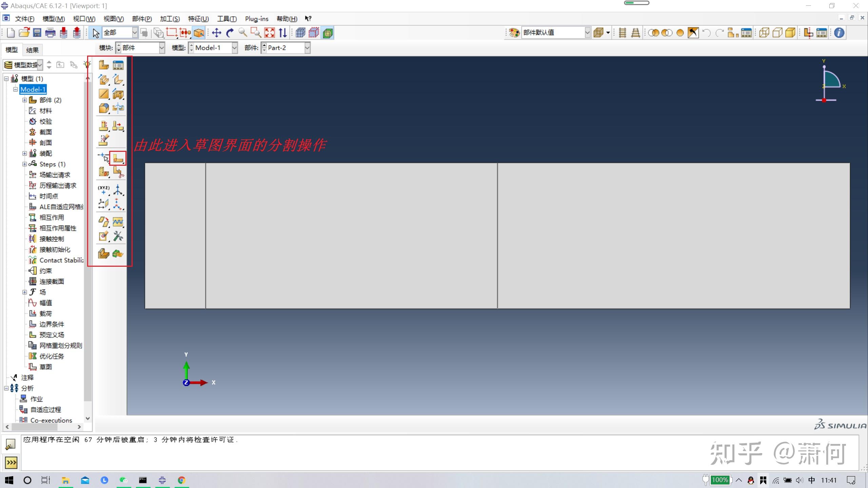Expand the Steps (1) tree node
Screen dimensions: 868x488
tap(24, 164)
